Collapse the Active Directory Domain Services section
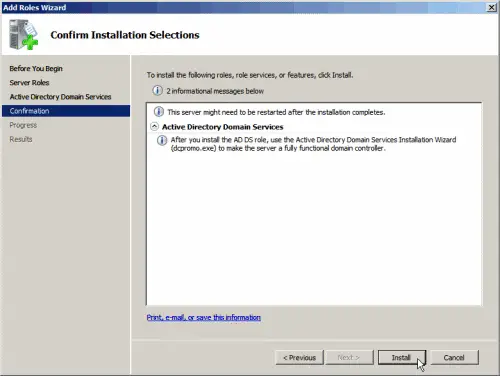The image size is (500, 376). [x=154, y=127]
